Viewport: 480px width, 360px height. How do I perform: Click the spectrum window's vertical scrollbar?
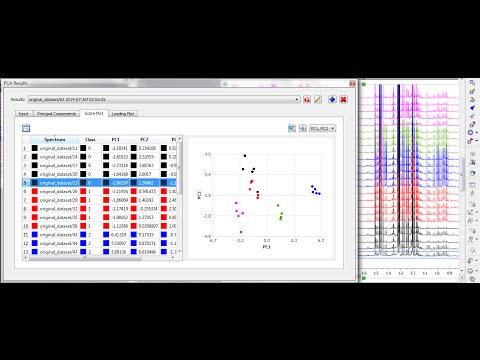[x=462, y=173]
